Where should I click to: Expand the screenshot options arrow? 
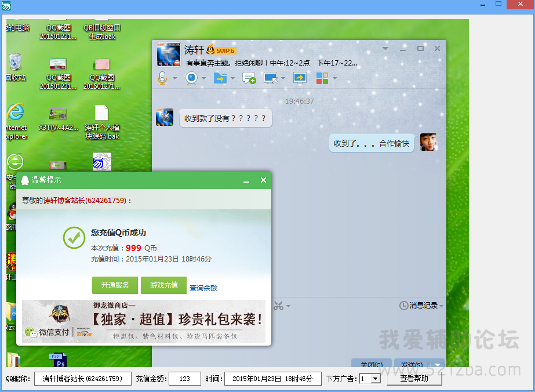click(288, 306)
